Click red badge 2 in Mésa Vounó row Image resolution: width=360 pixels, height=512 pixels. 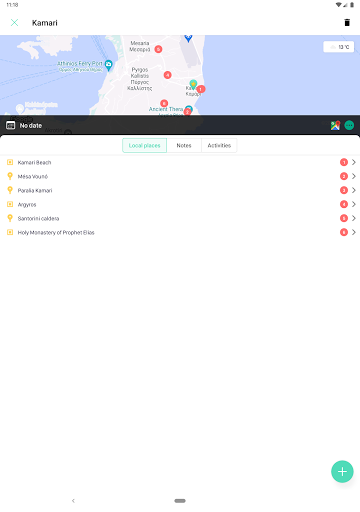tap(344, 176)
